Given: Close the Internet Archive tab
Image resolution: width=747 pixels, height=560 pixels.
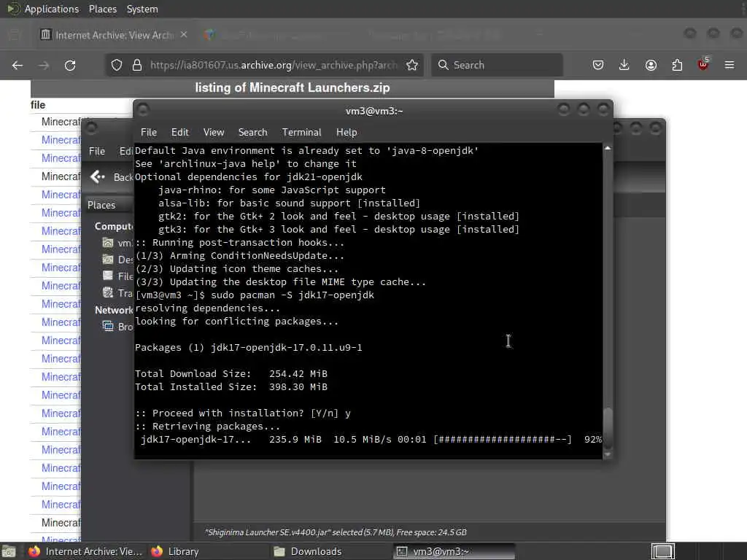Looking at the screenshot, I should click(184, 35).
